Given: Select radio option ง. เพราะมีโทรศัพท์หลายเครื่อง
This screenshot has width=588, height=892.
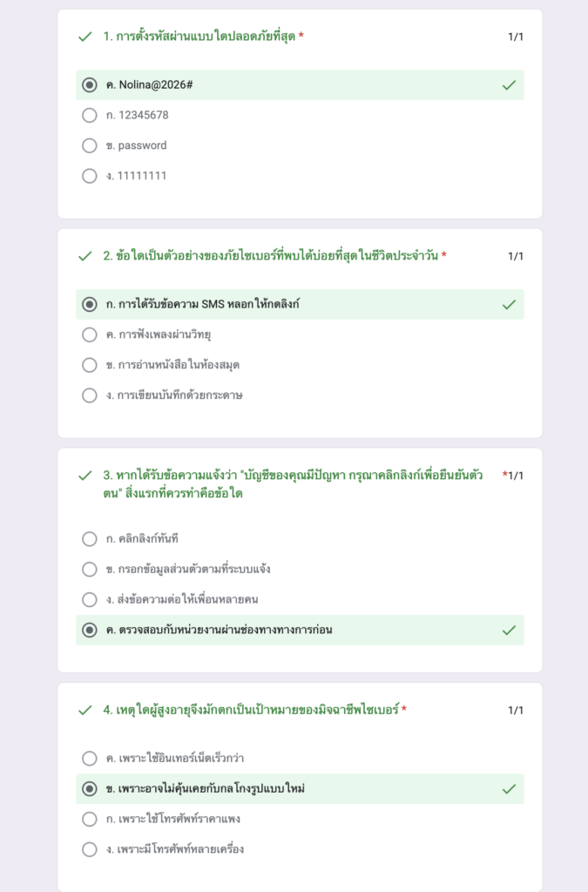Looking at the screenshot, I should [89, 849].
